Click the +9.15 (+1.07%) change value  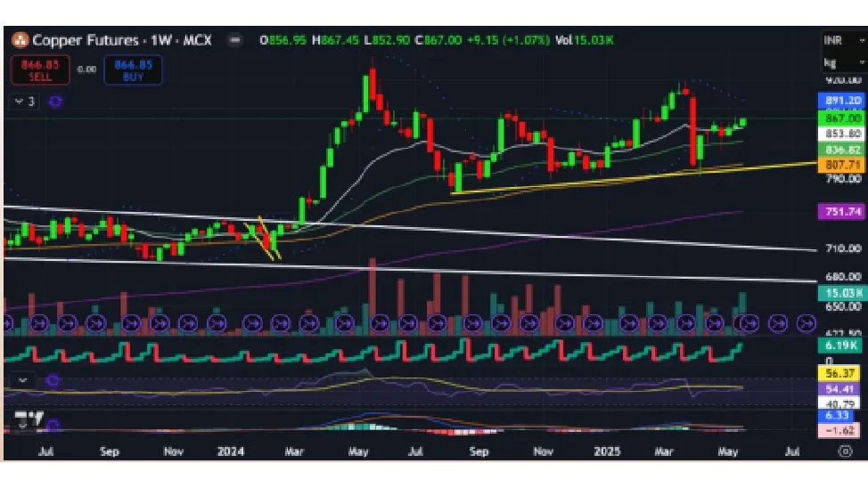click(x=508, y=40)
